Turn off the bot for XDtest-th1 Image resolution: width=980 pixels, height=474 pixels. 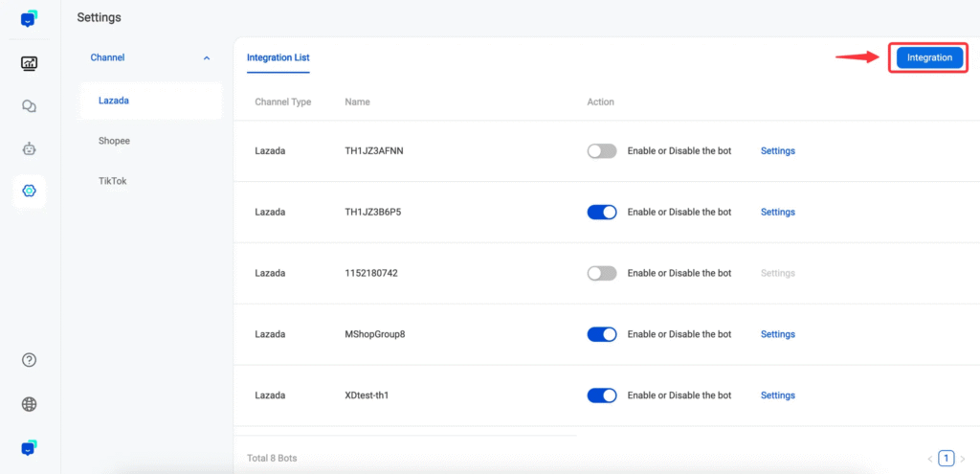click(x=602, y=395)
